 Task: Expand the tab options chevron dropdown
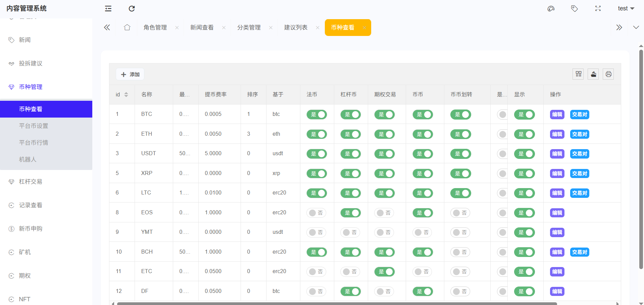click(636, 28)
